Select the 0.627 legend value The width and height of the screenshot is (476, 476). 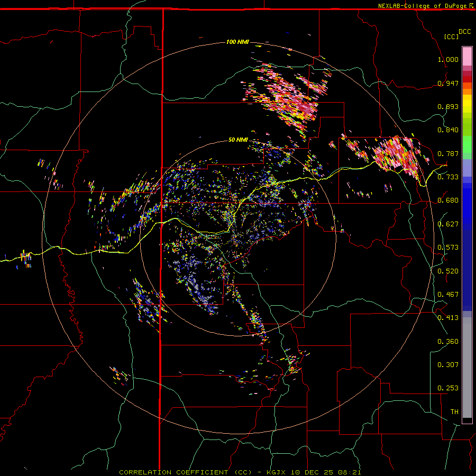click(448, 224)
